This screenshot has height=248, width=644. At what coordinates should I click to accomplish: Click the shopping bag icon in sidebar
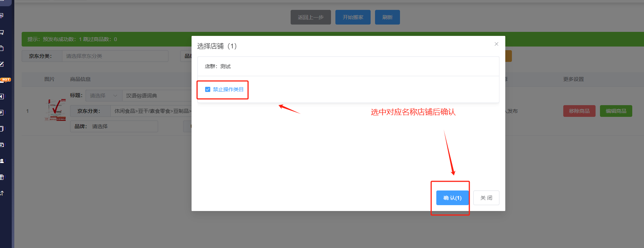click(2, 48)
